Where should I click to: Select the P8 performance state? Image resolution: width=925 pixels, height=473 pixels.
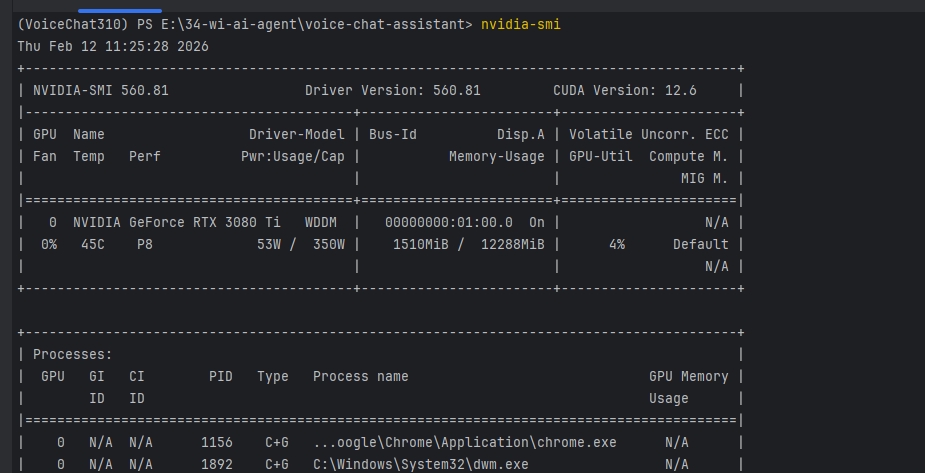pos(145,245)
